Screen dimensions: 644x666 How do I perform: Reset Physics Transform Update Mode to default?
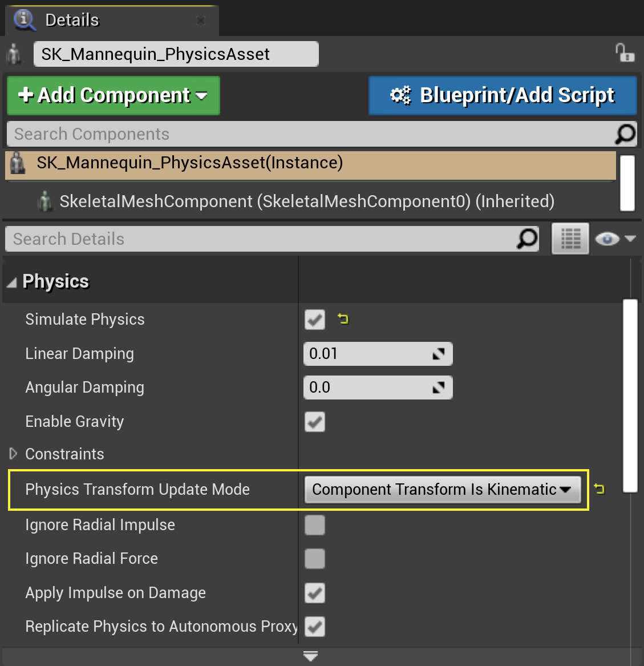[x=599, y=489]
